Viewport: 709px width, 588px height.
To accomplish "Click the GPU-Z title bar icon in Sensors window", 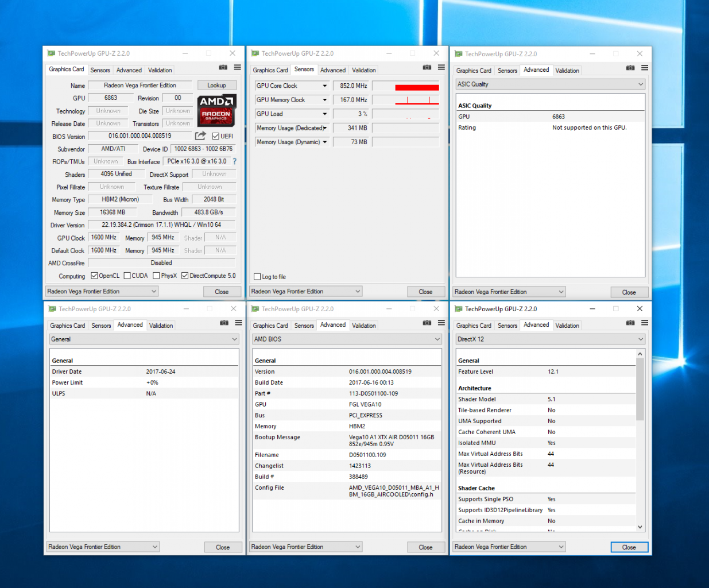I will [255, 53].
